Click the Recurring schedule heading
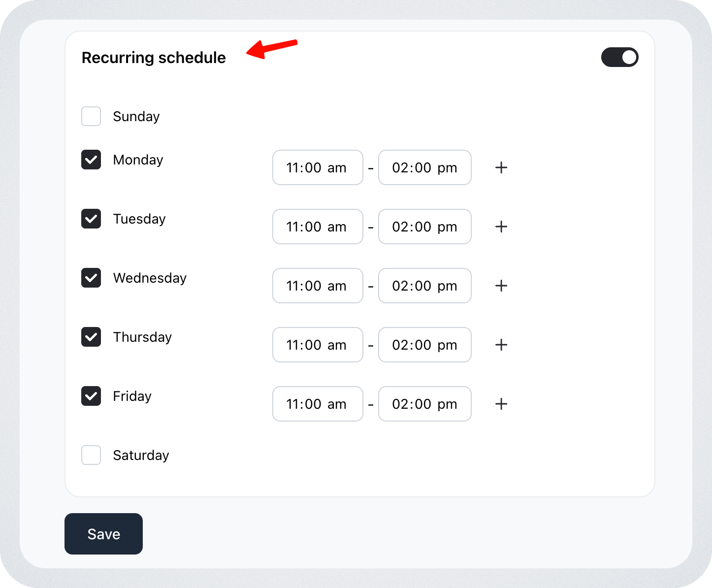712x588 pixels. pos(154,58)
